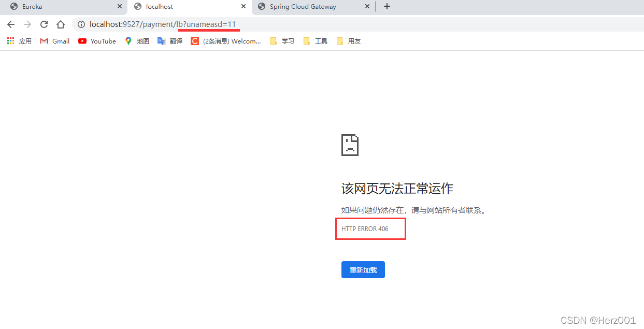Go back to previous page
The image size is (644, 329).
tap(11, 24)
